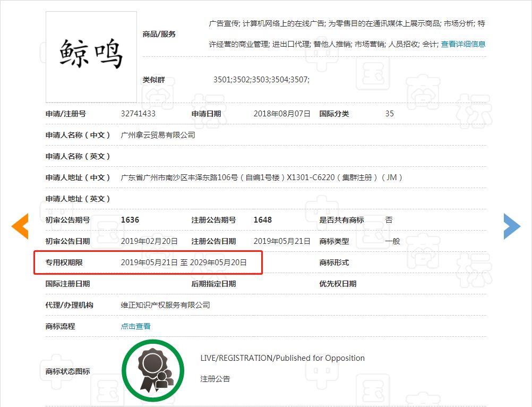Click the 初审公告期号 value 1636
532x407 pixels.
[131, 219]
